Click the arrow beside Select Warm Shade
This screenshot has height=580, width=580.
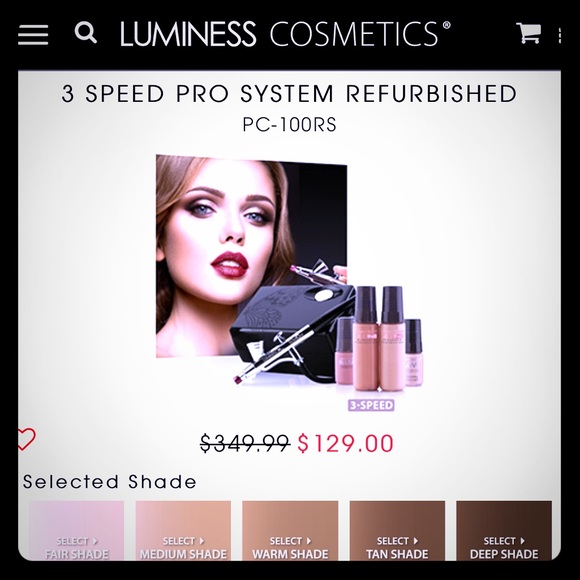click(309, 541)
